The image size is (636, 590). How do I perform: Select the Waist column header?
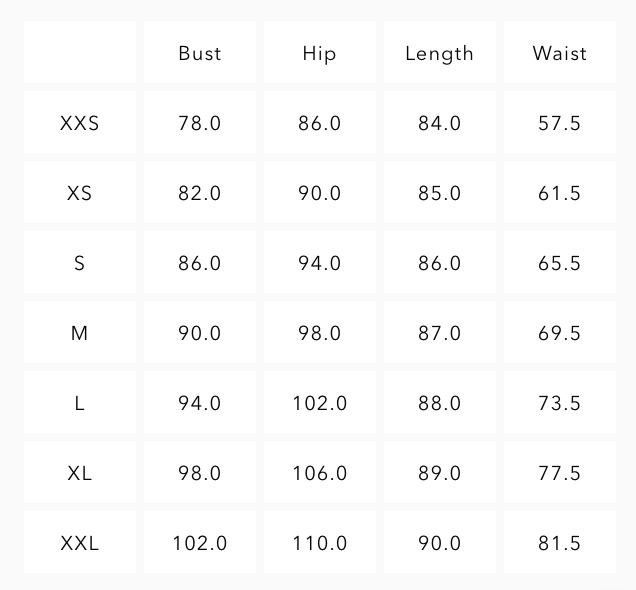click(560, 53)
